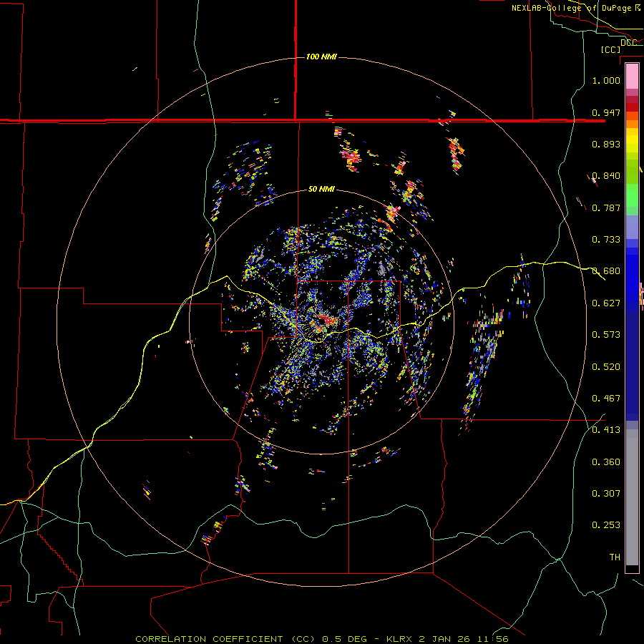Click the 100 NMI range ring label
This screenshot has width=644, height=644.
coord(321,57)
